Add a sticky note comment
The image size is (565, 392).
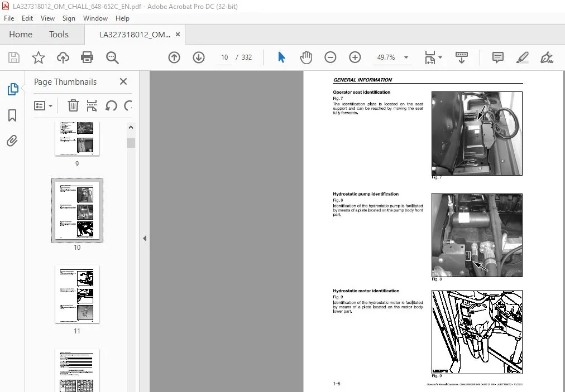coord(497,57)
